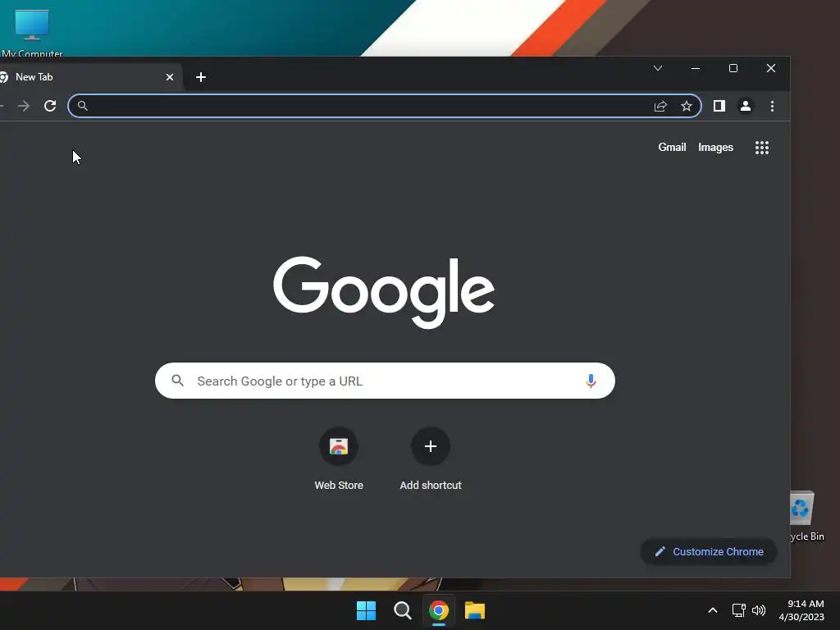The height and width of the screenshot is (630, 840).
Task: Reload the page with the refresh icon
Action: (x=50, y=106)
